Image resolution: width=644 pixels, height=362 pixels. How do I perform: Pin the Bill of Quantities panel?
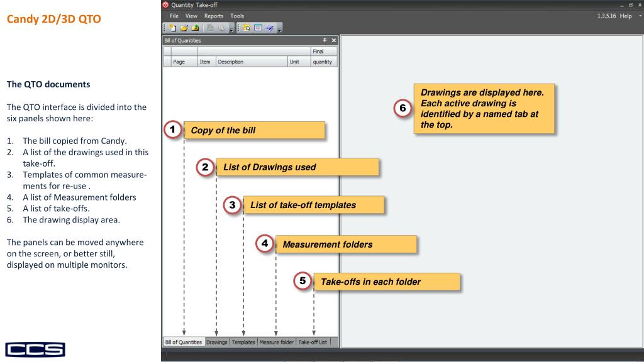coord(325,40)
